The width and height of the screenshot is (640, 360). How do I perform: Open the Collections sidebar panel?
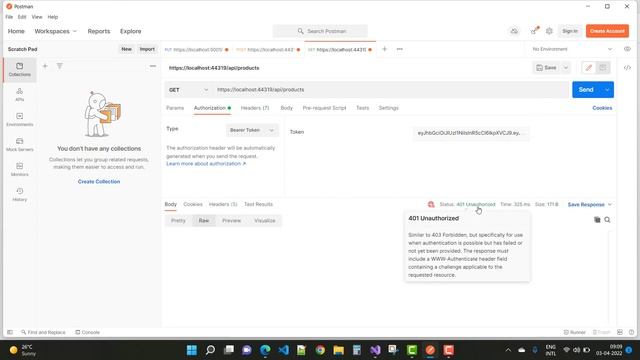(20, 69)
